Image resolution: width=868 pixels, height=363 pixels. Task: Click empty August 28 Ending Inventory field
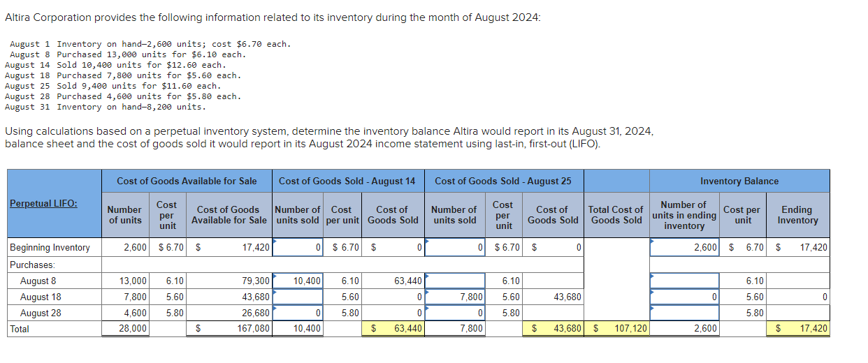tap(797, 313)
